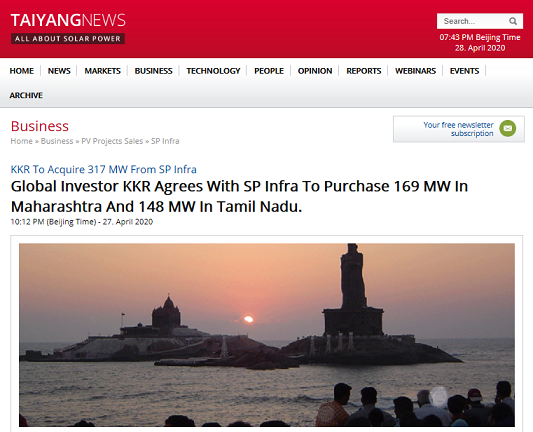Screen dimensions: 533x432
Task: Click the green newsletter envelope icon
Action: 508,128
